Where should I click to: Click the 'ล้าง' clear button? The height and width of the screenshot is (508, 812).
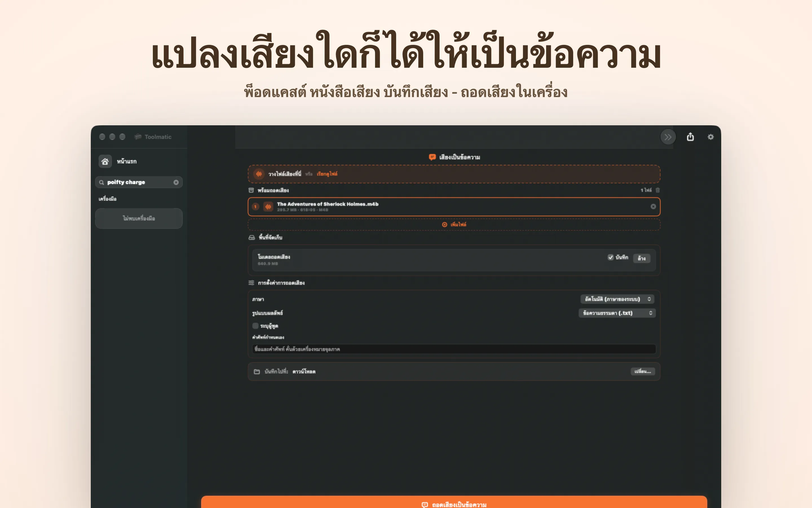coord(641,258)
